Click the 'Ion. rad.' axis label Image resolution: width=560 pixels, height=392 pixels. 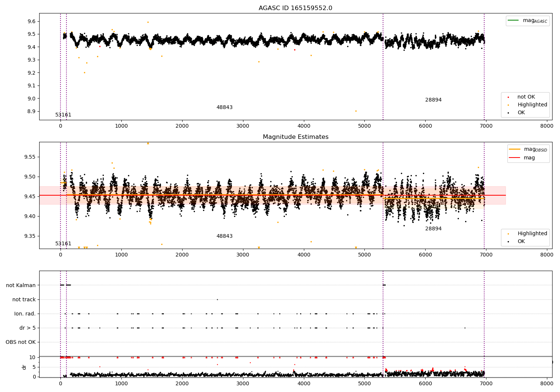point(25,314)
